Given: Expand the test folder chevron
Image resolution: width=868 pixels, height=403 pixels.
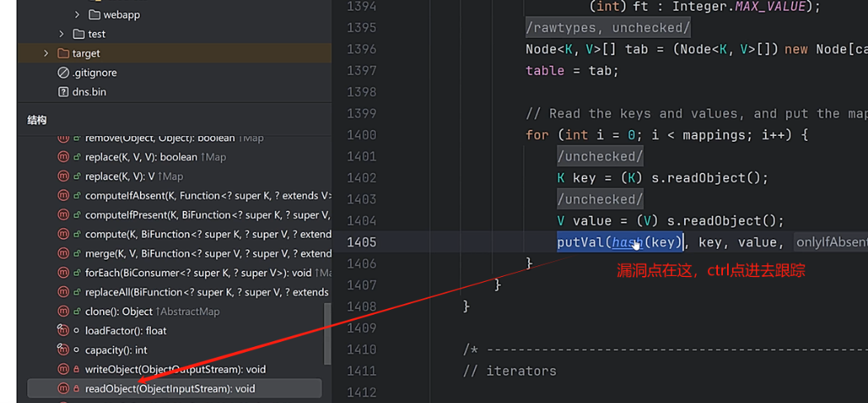Looking at the screenshot, I should [62, 35].
